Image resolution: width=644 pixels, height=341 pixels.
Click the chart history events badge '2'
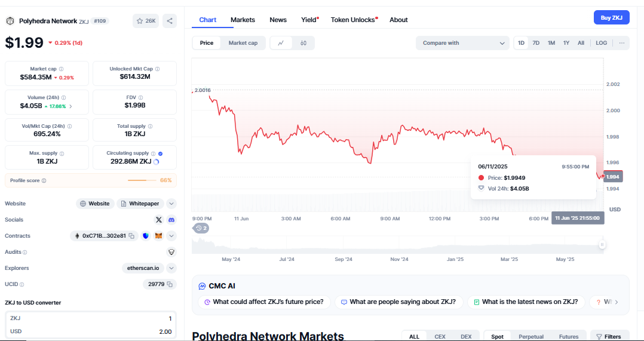[201, 228]
